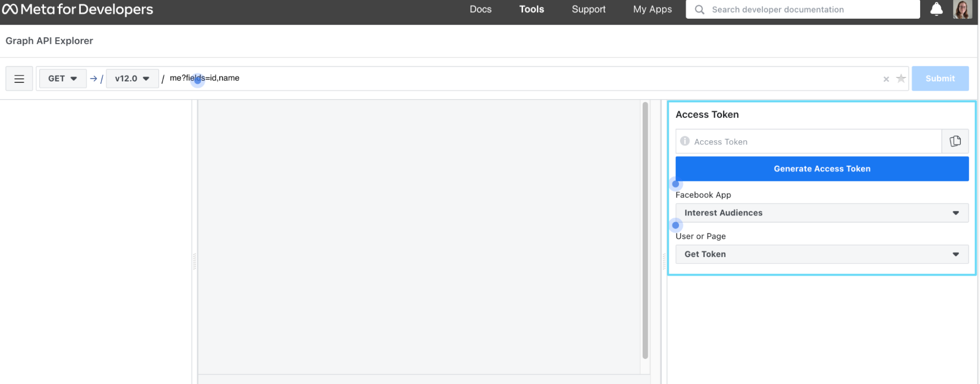The height and width of the screenshot is (384, 980).
Task: Open the GET method dropdown
Action: click(63, 78)
